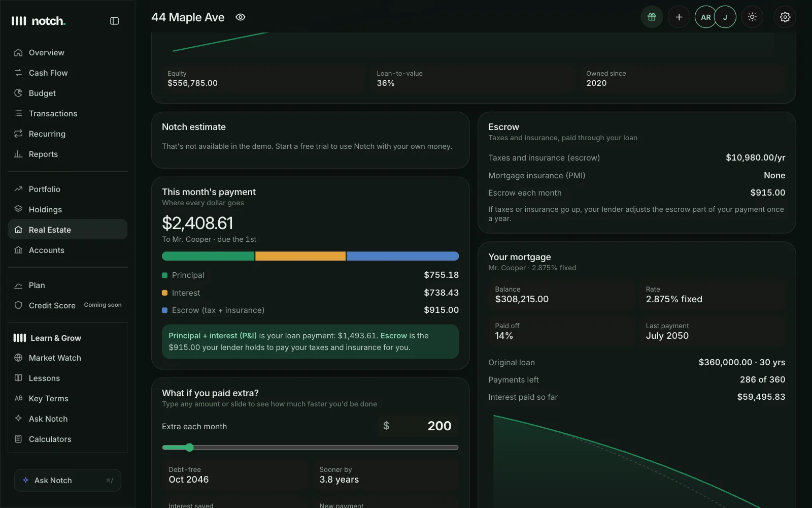Click the notch logo
Image resolution: width=812 pixels, height=508 pixels.
click(39, 21)
